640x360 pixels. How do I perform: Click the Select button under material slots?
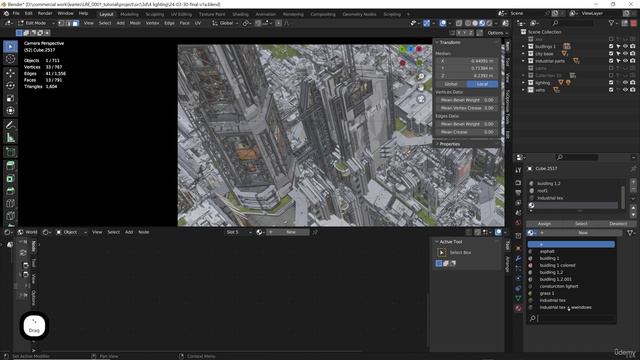(x=581, y=224)
